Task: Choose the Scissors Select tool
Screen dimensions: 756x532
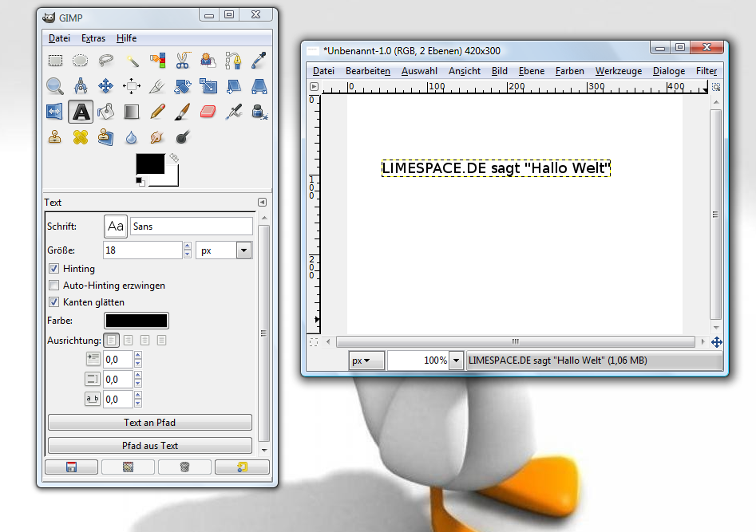Action: [x=183, y=60]
